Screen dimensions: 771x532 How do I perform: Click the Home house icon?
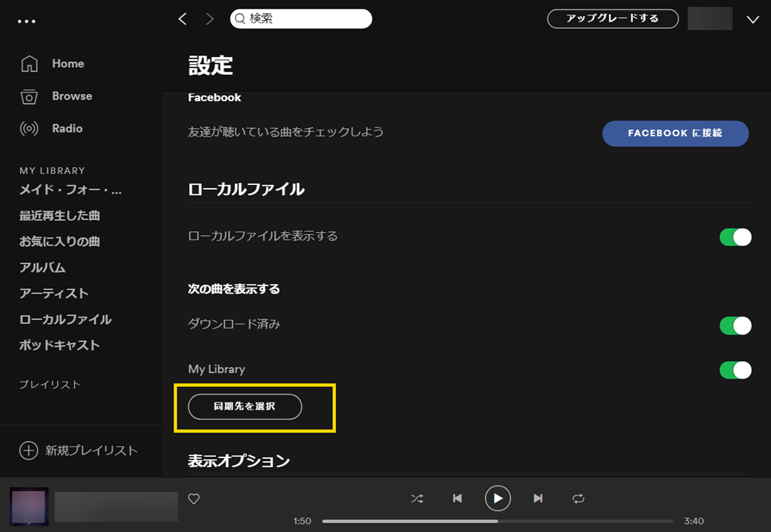coord(29,63)
